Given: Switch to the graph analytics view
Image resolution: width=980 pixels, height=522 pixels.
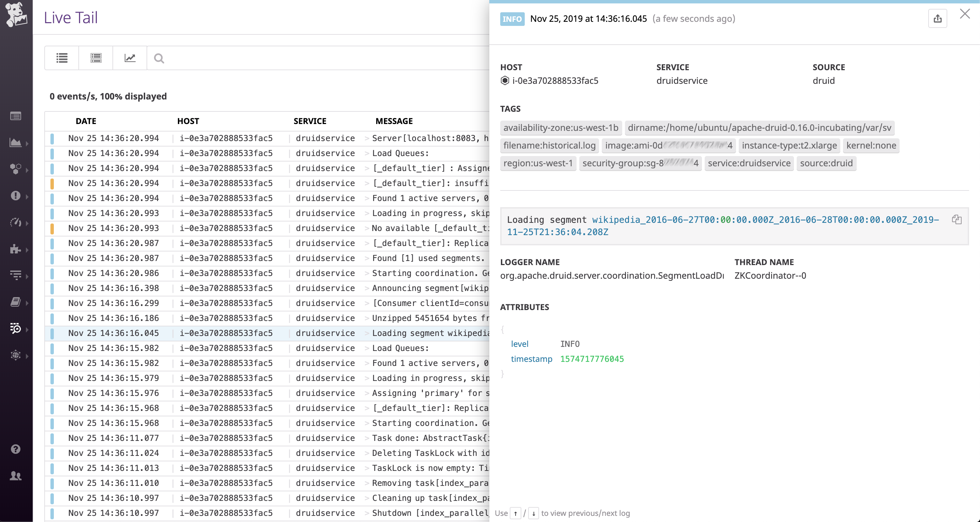Looking at the screenshot, I should tap(129, 58).
